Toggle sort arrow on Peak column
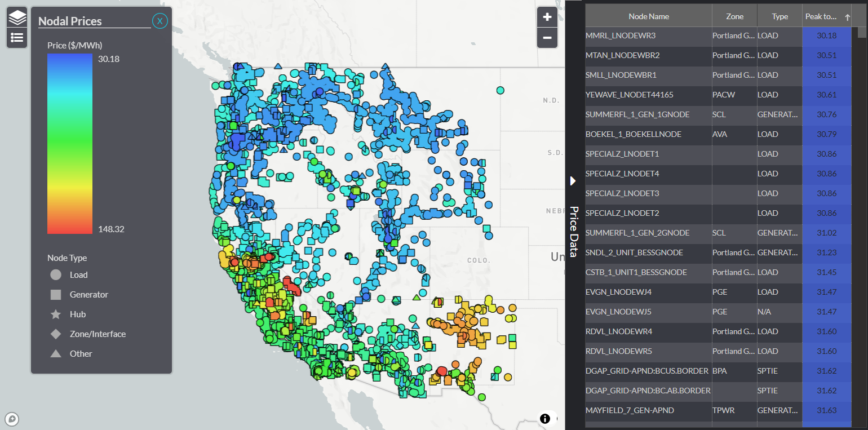The height and width of the screenshot is (430, 868). [847, 17]
